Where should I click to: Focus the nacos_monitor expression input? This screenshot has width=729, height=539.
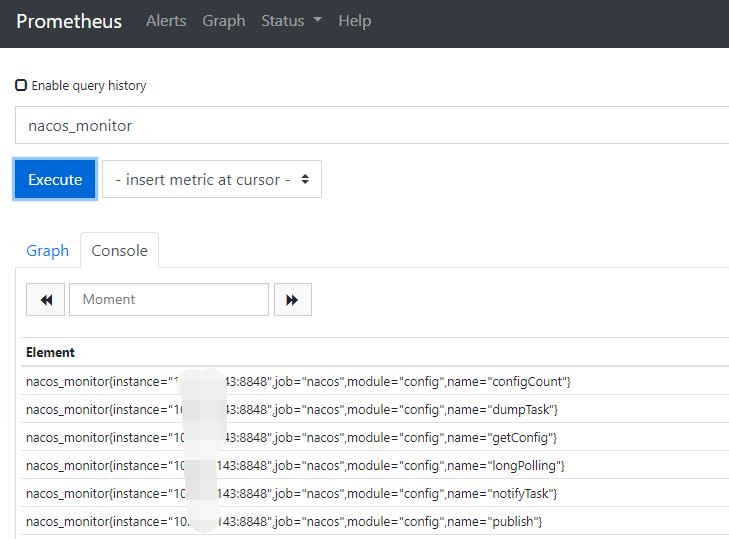point(372,125)
